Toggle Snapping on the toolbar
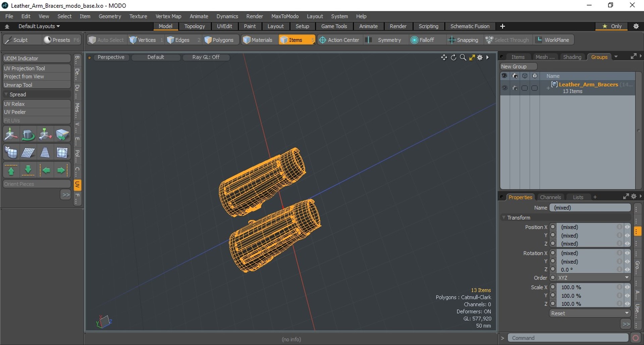644x345 pixels. (x=463, y=40)
